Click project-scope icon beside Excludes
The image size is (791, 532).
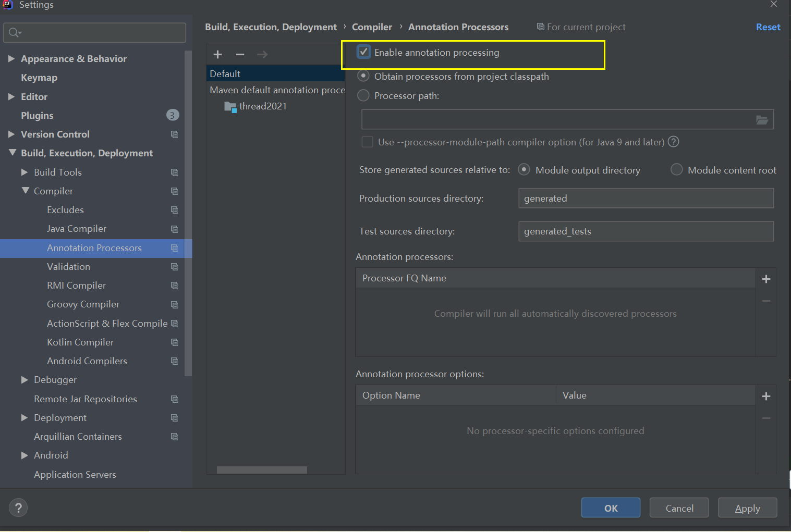click(174, 210)
